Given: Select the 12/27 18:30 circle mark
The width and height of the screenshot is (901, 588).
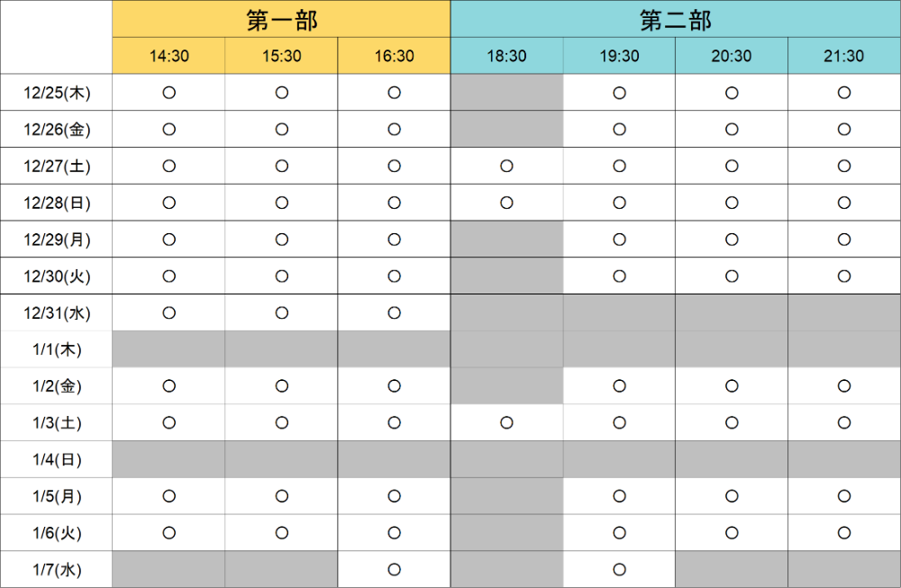Looking at the screenshot, I should (506, 166).
